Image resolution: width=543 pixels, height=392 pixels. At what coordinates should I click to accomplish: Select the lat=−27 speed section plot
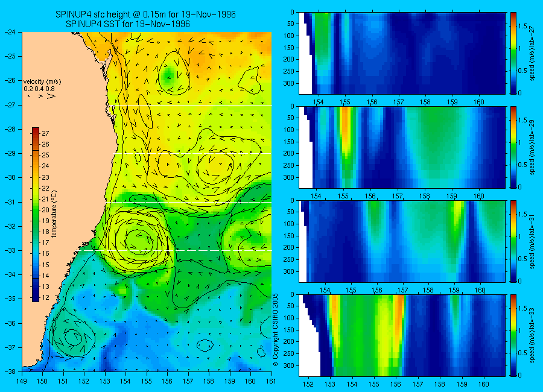tap(402, 53)
